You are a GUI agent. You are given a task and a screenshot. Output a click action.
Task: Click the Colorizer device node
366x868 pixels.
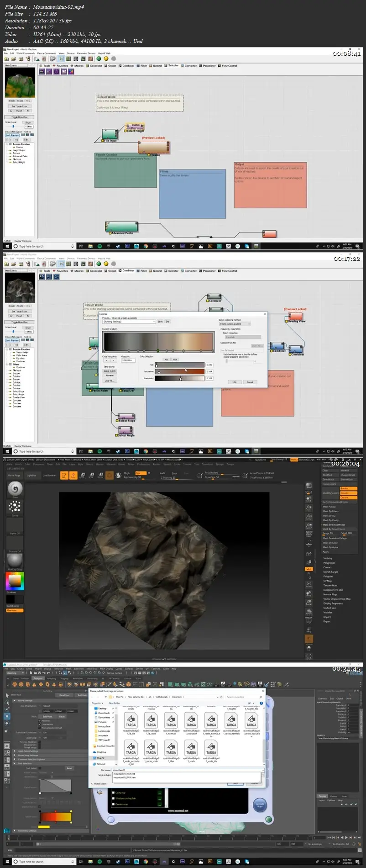click(x=214, y=297)
